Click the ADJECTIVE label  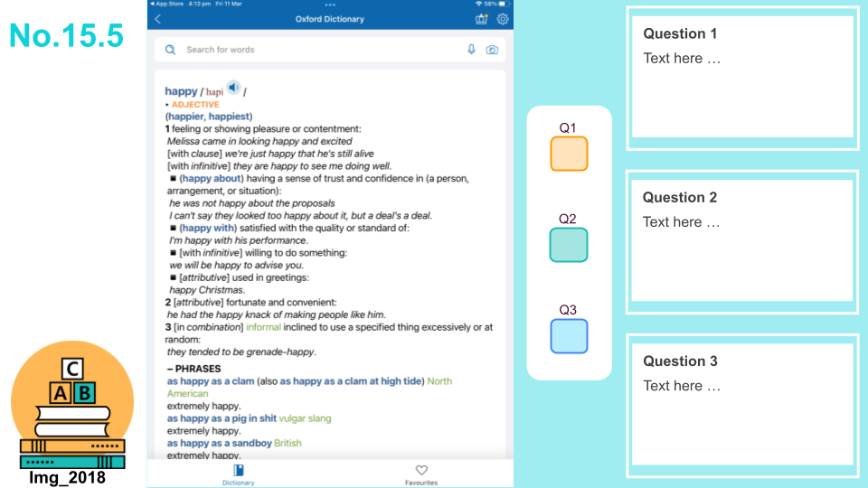pyautogui.click(x=195, y=105)
